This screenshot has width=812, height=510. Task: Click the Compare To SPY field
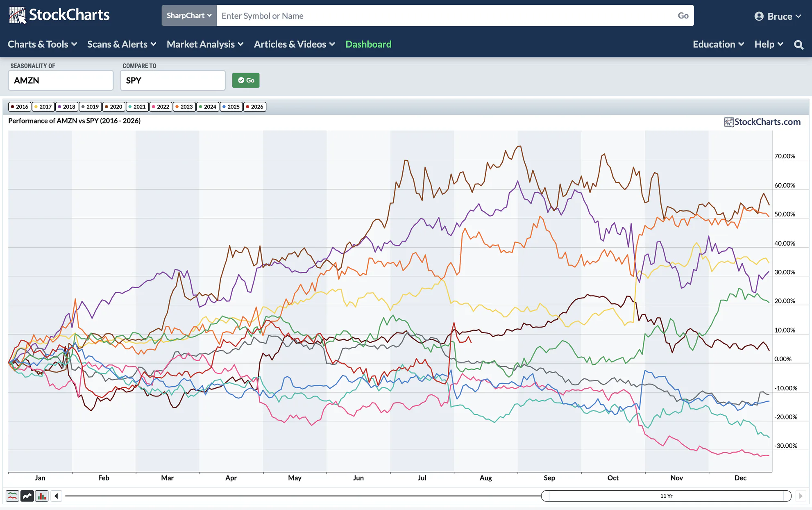coord(173,80)
